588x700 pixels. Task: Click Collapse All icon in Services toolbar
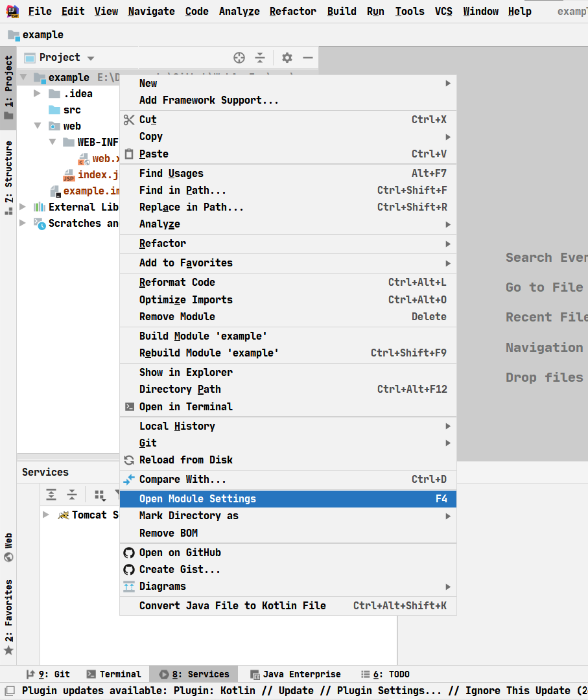72,495
